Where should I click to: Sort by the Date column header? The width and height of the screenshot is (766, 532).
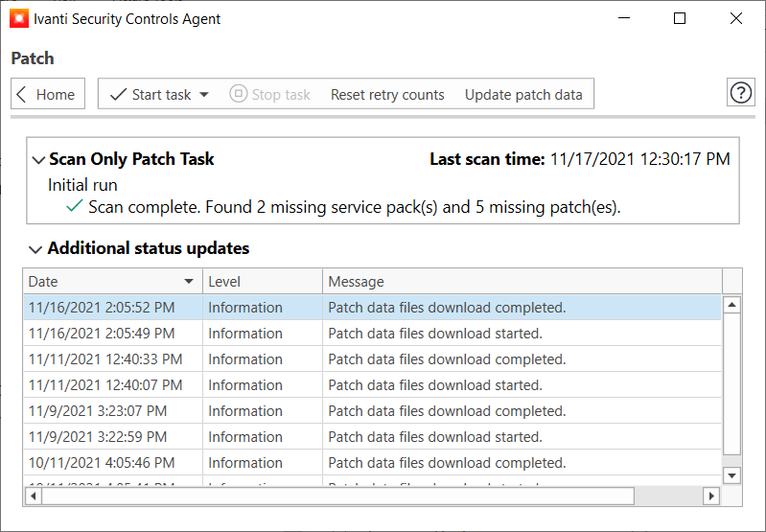113,282
